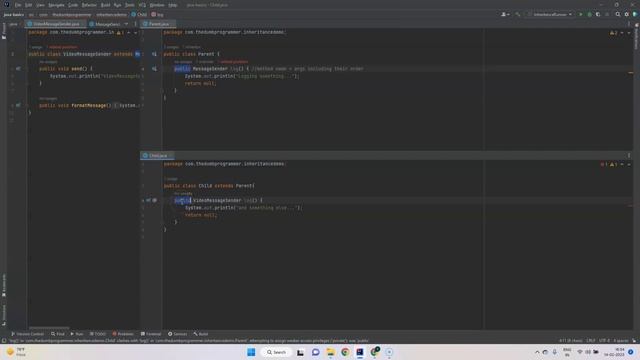
Task: Open IntelliJ IDEA taskbar icon
Action: tap(360, 352)
